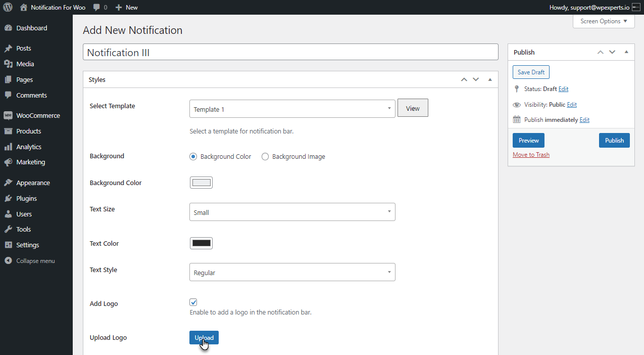Go to WooCommerce in the sidebar

38,116
